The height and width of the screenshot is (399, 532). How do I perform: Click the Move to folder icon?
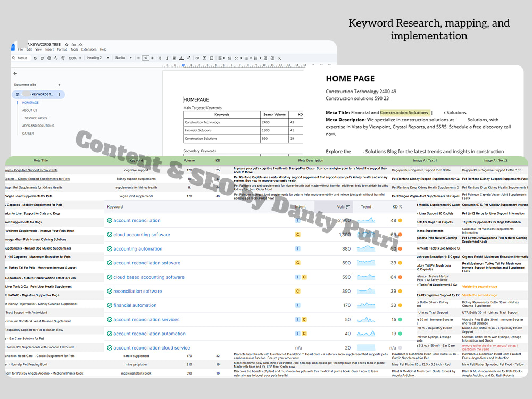coord(73,45)
